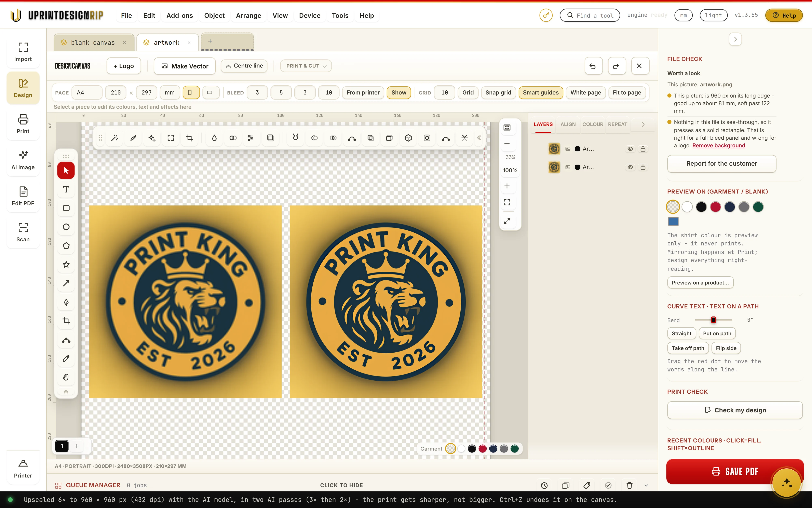This screenshot has height=508, width=812.
Task: Open the Scan panel in sidebar
Action: click(23, 232)
